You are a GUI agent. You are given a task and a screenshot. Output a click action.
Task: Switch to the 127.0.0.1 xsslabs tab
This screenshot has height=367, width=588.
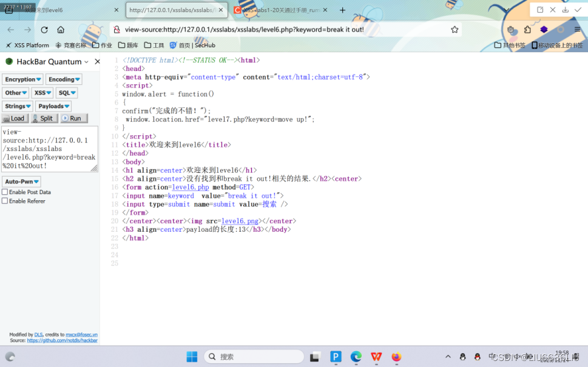(176, 10)
